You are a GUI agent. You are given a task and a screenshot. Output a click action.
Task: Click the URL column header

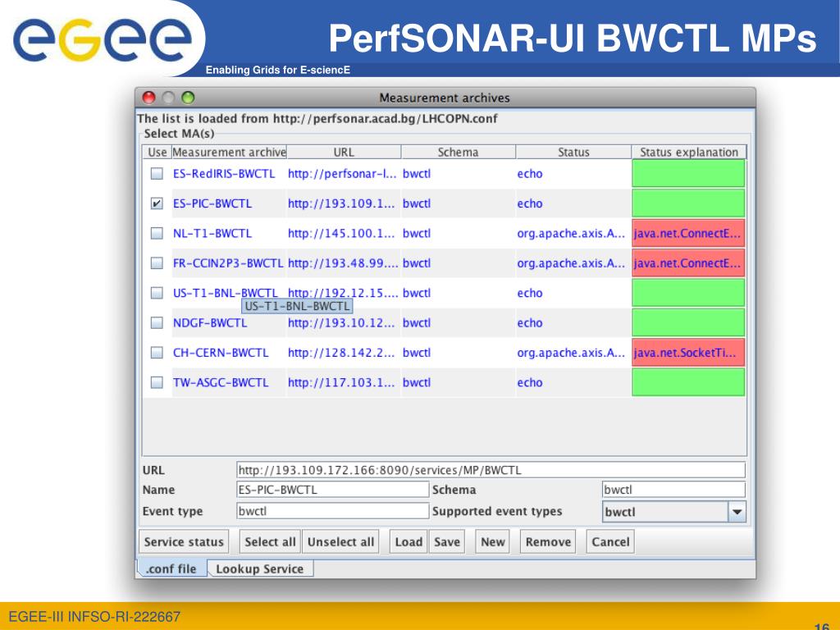coord(344,152)
